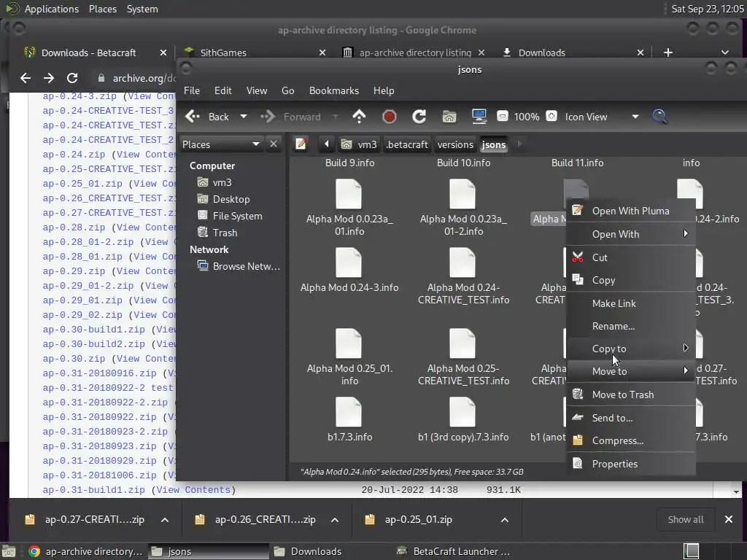Open Chrome's tab search dropdown chevron

point(724,52)
